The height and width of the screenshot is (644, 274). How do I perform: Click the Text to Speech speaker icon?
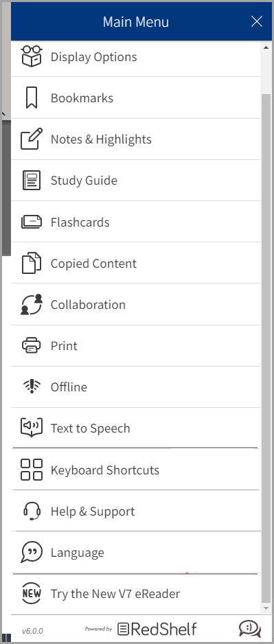click(32, 428)
